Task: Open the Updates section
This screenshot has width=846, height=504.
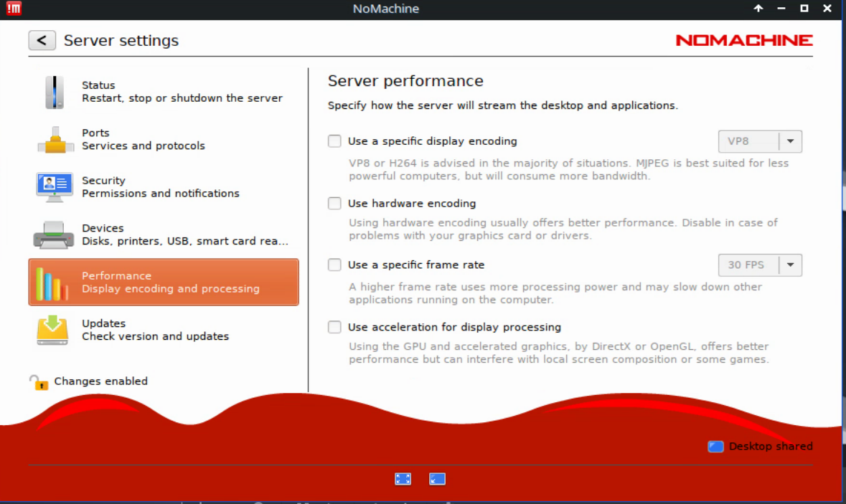Action: tap(164, 330)
